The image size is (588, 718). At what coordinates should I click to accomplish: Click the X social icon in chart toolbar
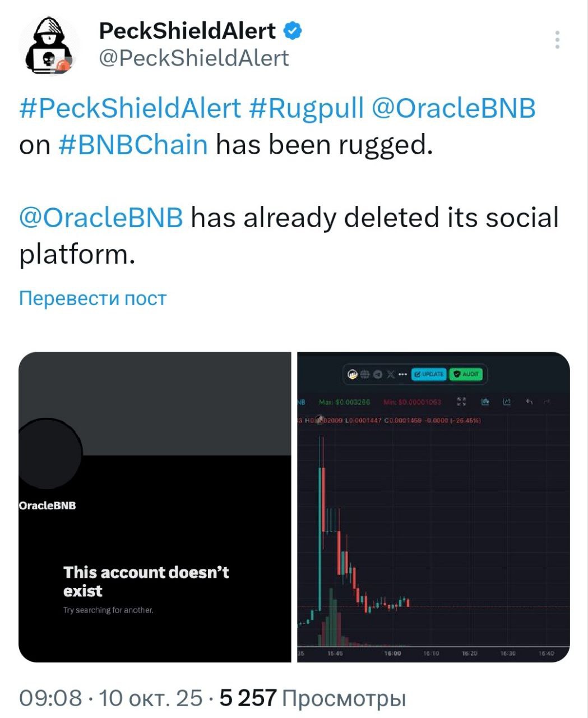[390, 374]
